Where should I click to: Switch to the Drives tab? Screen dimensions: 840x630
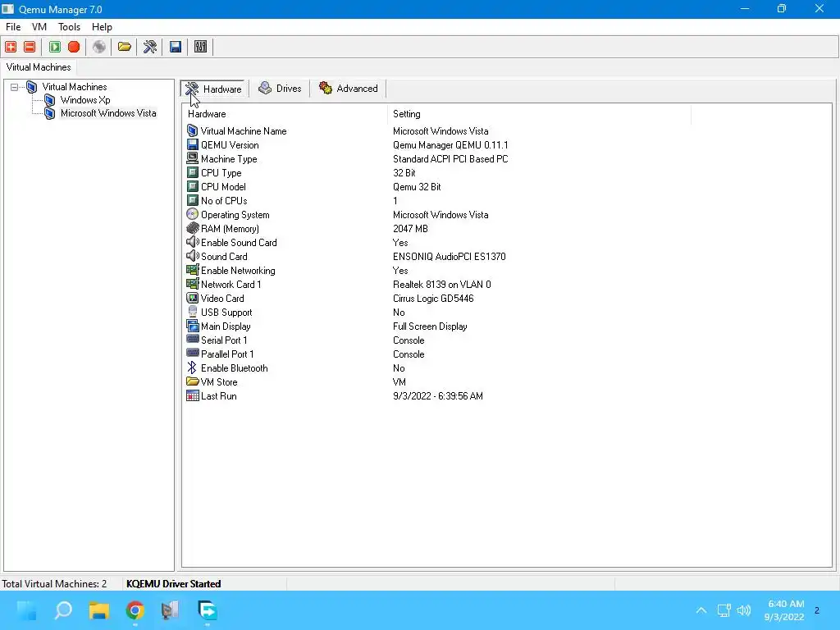[281, 89]
